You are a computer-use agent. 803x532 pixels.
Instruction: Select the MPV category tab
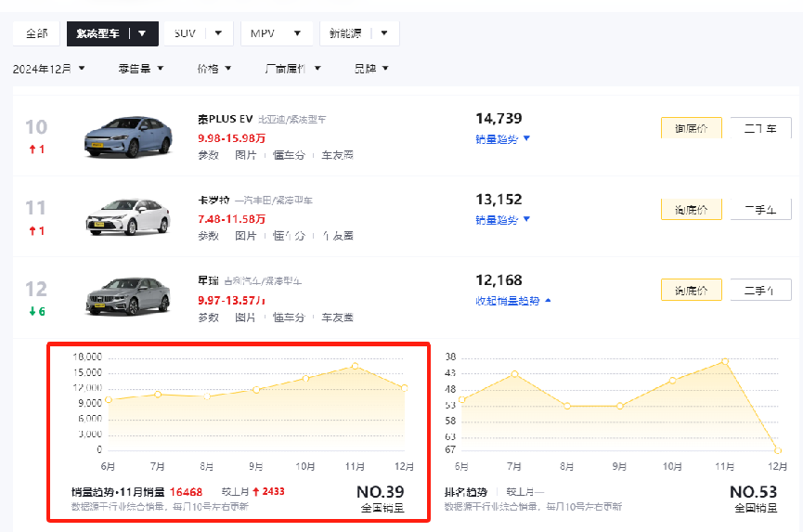coord(262,33)
